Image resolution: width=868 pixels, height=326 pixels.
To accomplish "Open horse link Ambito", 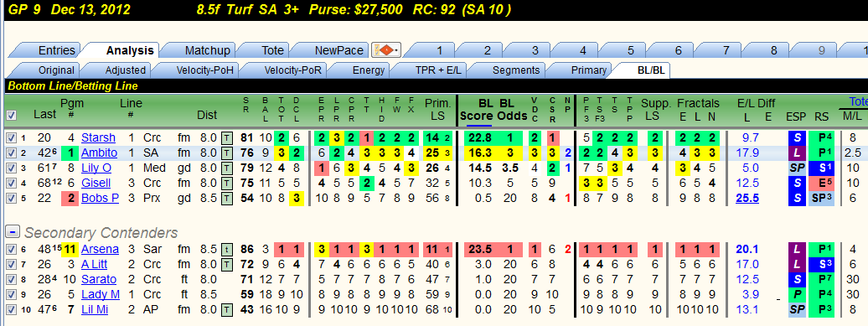I will point(99,153).
